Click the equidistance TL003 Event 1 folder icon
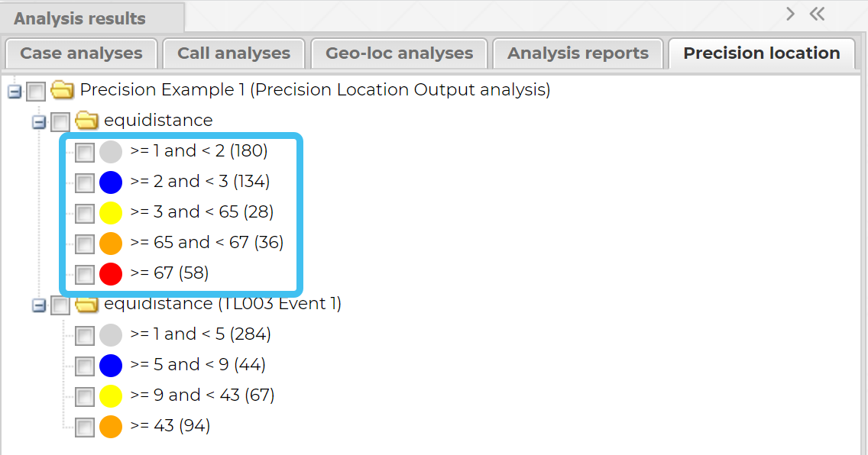868x455 pixels. pyautogui.click(x=86, y=305)
